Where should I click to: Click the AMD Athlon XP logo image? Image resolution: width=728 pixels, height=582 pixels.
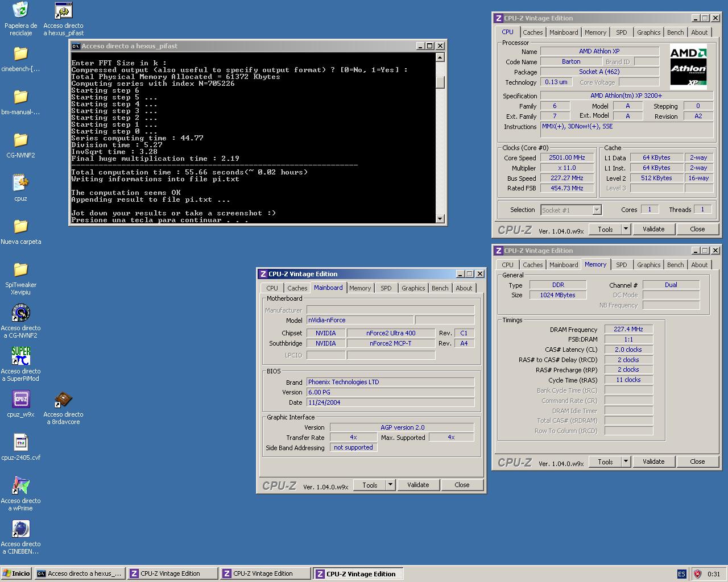(688, 67)
